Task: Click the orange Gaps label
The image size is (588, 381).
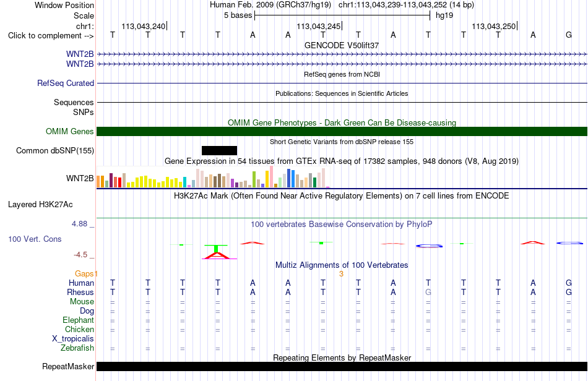Action: click(x=85, y=274)
